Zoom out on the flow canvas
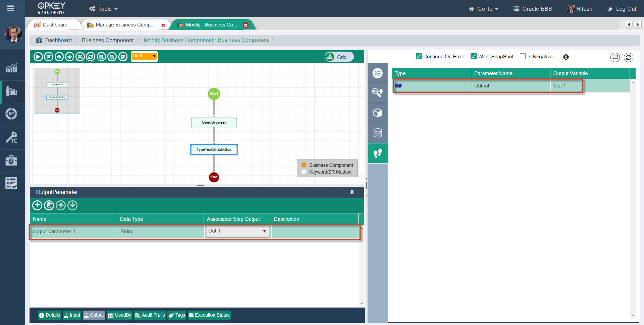Viewport: 644px width, 325px height. [x=112, y=57]
